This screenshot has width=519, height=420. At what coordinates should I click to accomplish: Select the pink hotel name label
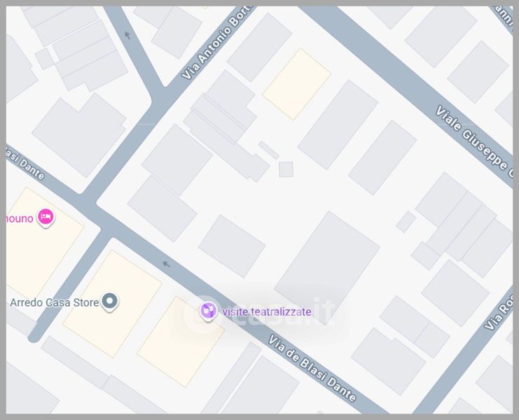(20, 218)
